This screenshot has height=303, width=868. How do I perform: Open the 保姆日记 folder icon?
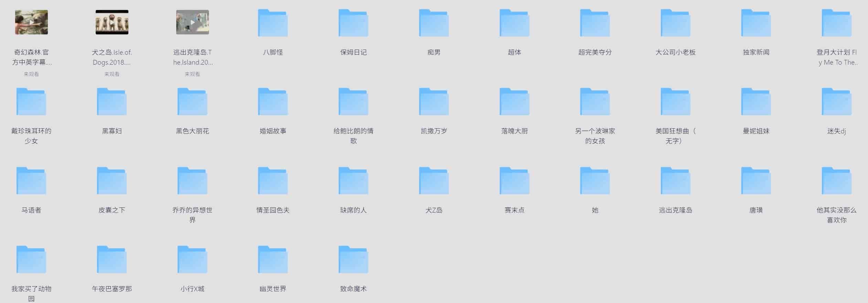353,23
